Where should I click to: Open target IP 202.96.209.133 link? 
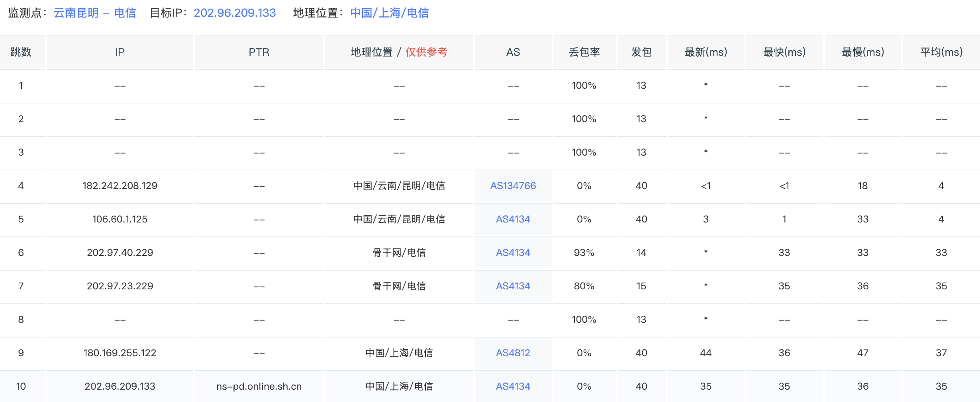coord(235,13)
